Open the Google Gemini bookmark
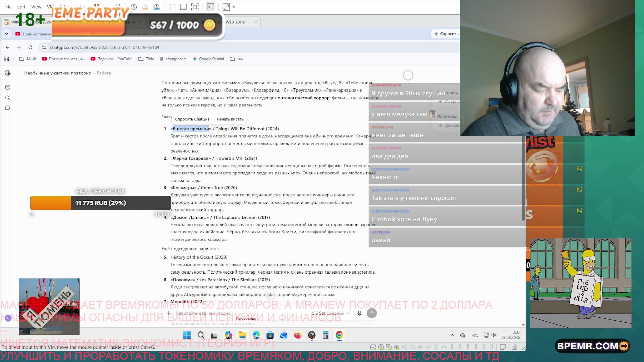The image size is (644, 362). (x=208, y=59)
